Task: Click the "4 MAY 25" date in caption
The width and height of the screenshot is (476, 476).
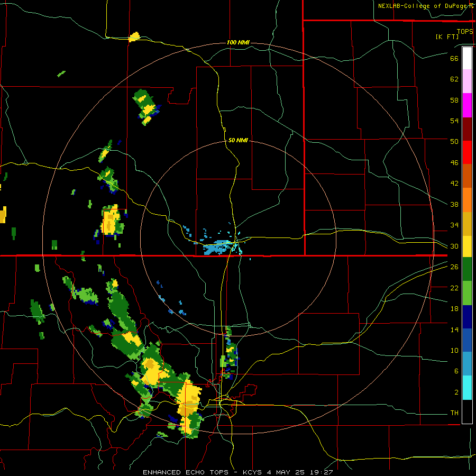Action: click(287, 472)
